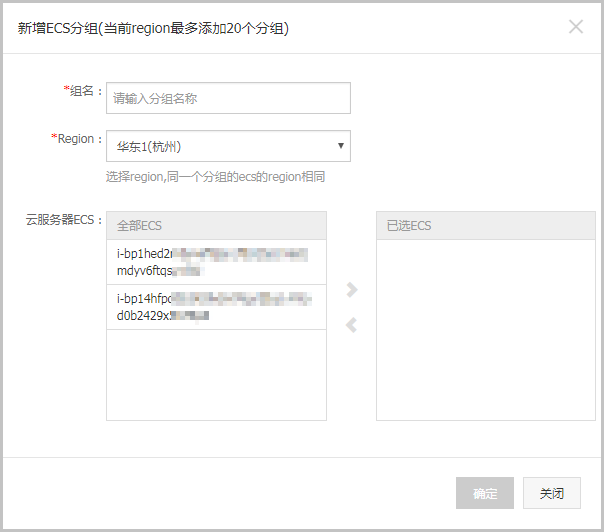
Task: Click the group name input field
Action: tap(228, 98)
